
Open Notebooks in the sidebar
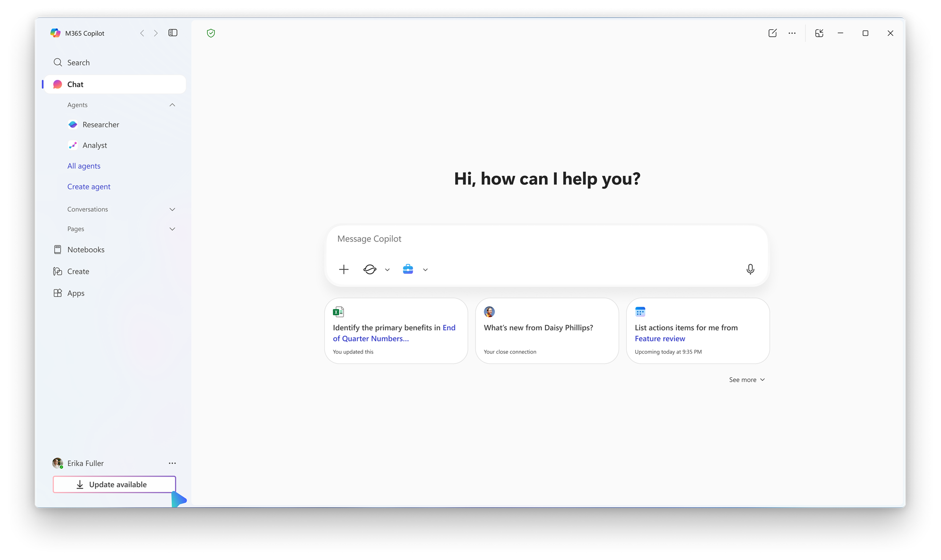coord(86,250)
